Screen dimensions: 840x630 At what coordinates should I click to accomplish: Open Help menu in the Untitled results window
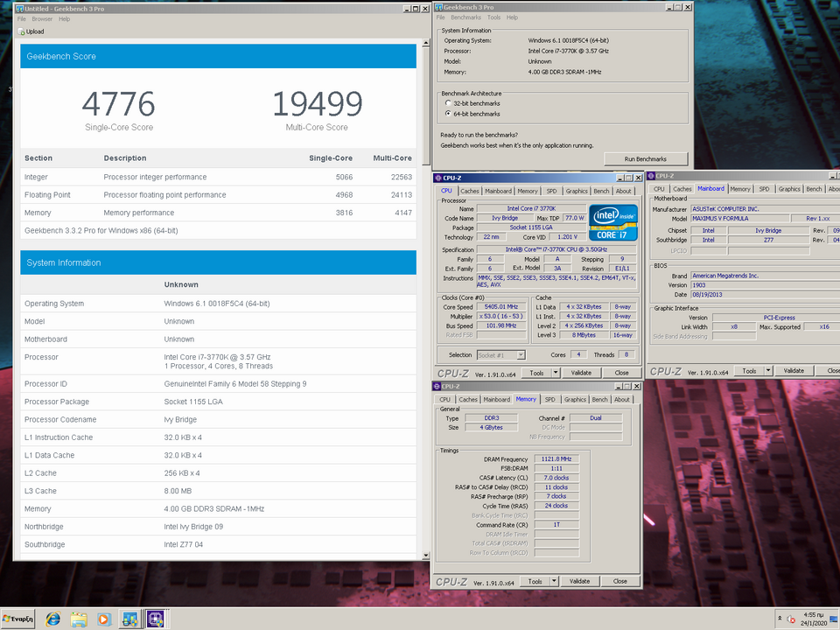click(64, 18)
